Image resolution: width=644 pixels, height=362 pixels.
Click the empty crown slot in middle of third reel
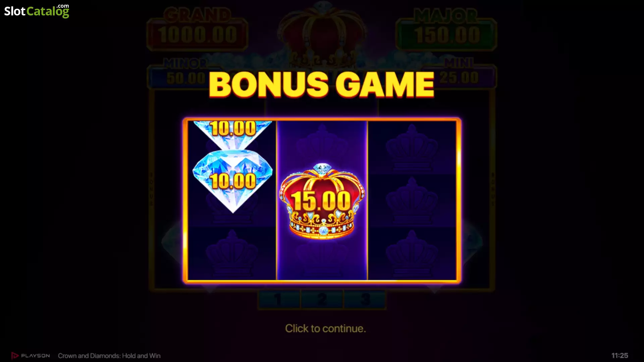pyautogui.click(x=412, y=200)
